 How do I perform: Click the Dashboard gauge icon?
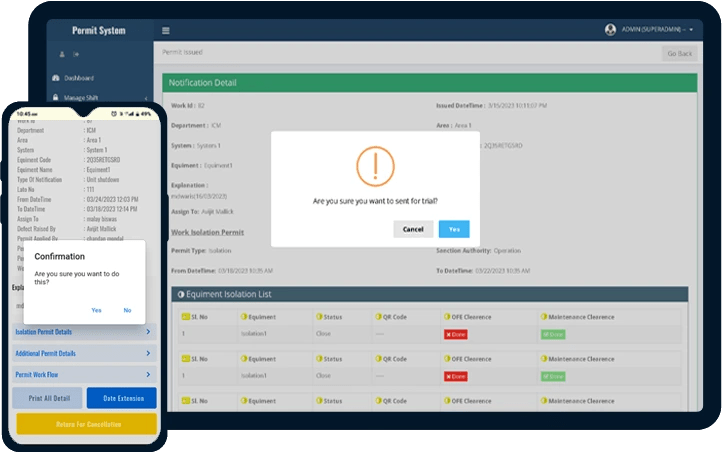(x=56, y=78)
